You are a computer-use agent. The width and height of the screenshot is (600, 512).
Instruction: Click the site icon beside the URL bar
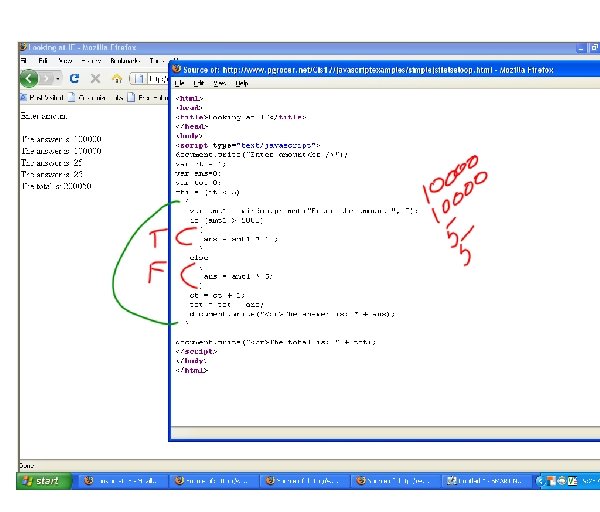tap(140, 79)
